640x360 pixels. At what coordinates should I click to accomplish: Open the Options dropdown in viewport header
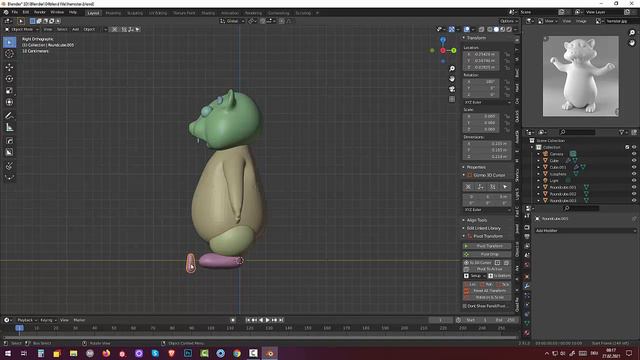pos(509,21)
